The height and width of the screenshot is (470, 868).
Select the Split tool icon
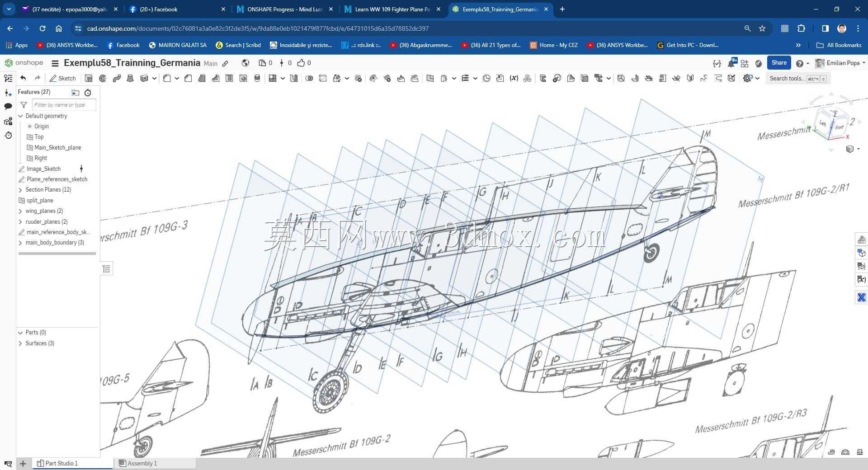pyautogui.click(x=323, y=78)
